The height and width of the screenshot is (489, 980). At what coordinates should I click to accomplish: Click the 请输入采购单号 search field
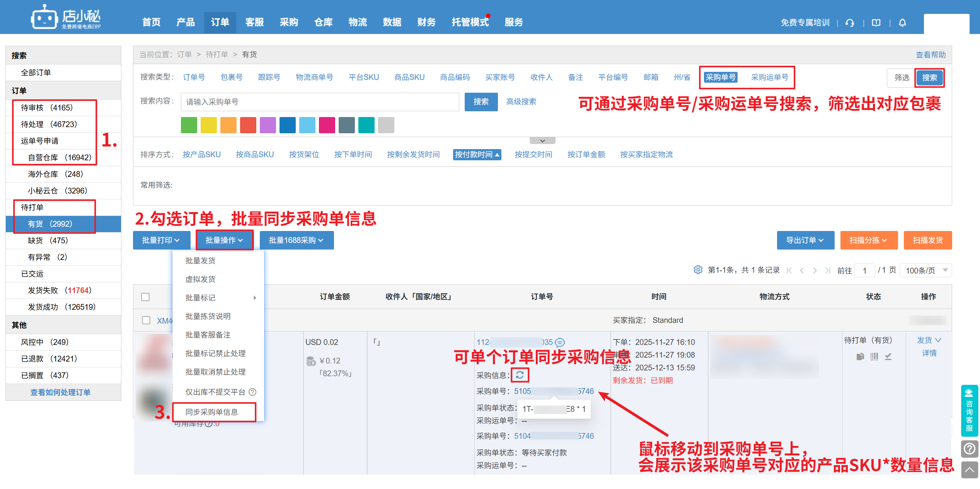319,102
